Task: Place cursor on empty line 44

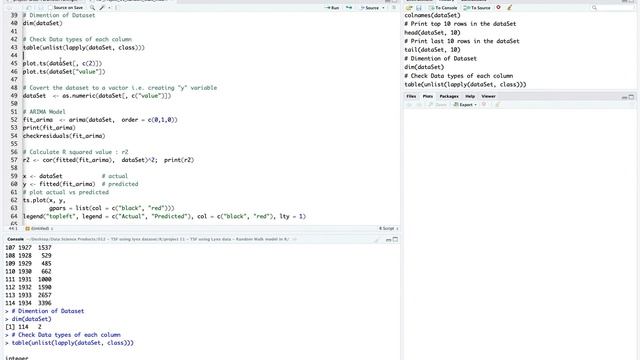Action: click(x=211, y=56)
